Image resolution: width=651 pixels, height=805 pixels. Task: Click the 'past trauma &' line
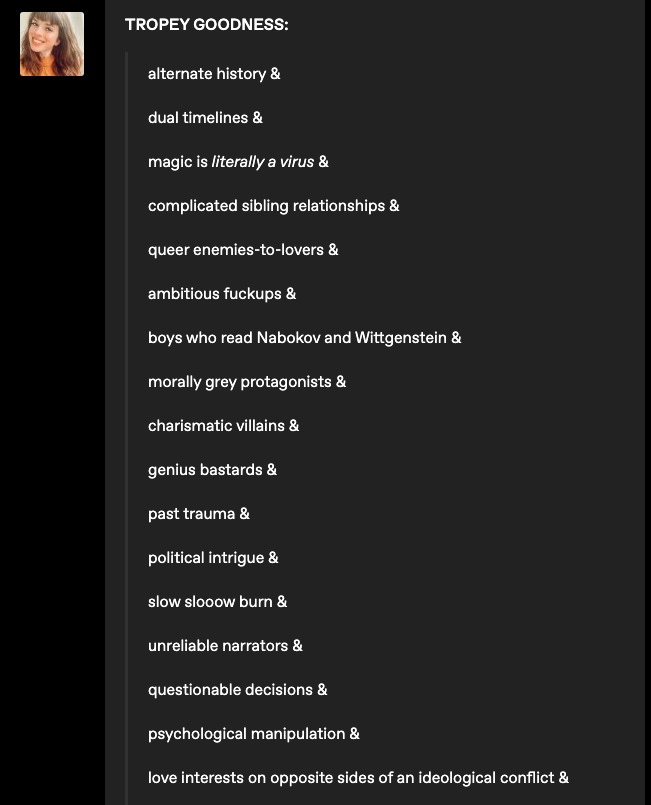[199, 514]
